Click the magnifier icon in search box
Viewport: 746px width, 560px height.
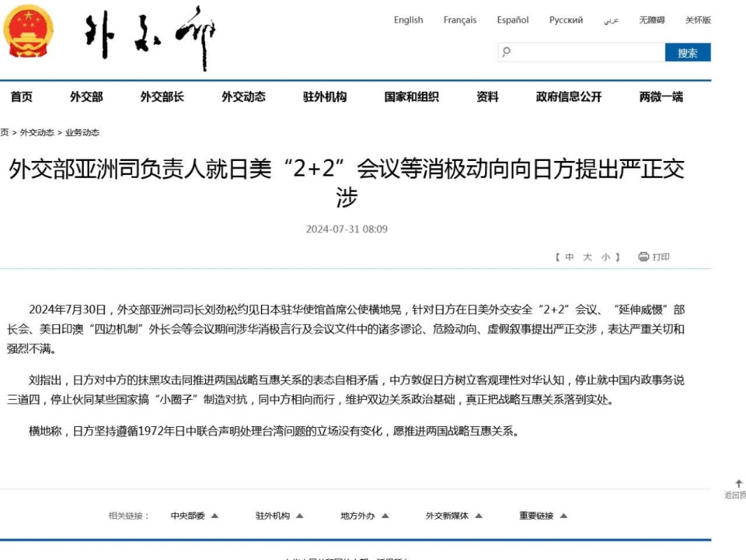coord(507,52)
